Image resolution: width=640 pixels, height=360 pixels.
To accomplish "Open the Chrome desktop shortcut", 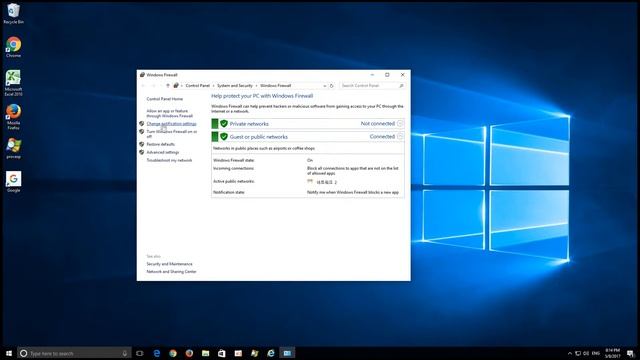I will tap(13, 47).
